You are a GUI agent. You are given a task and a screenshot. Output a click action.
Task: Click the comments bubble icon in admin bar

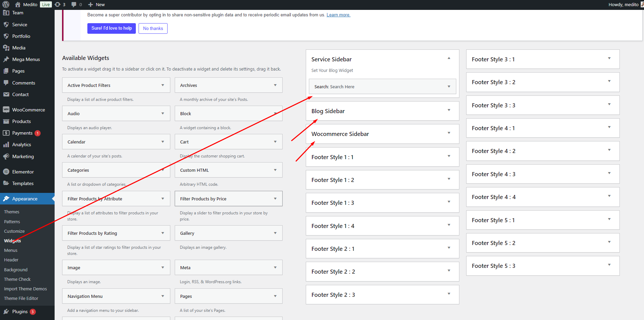(x=74, y=4)
